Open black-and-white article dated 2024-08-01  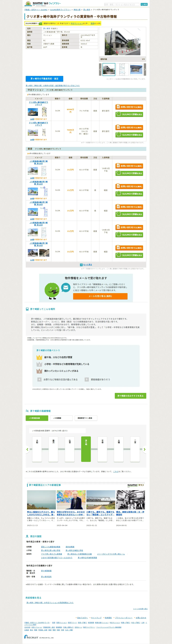click(130, 500)
